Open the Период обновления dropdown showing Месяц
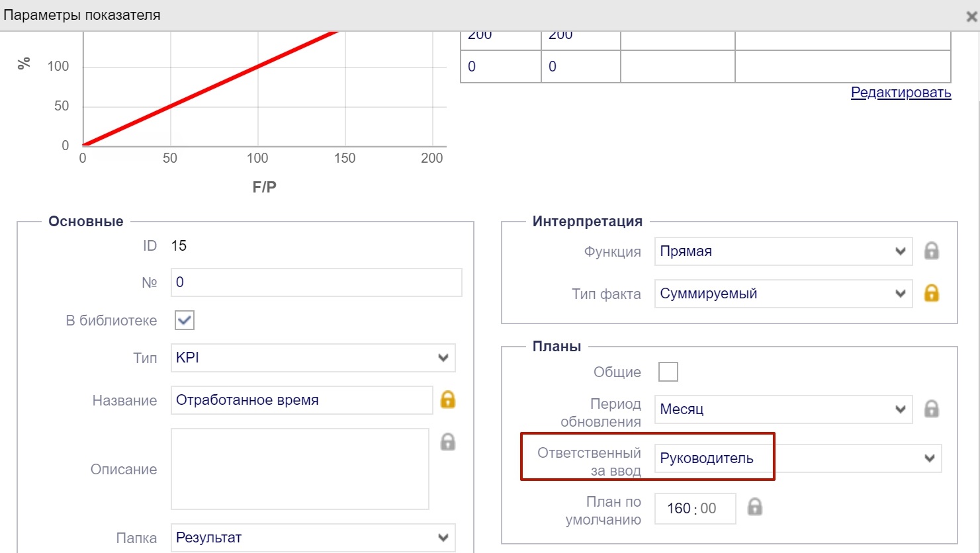The height and width of the screenshot is (553, 980). coord(783,409)
